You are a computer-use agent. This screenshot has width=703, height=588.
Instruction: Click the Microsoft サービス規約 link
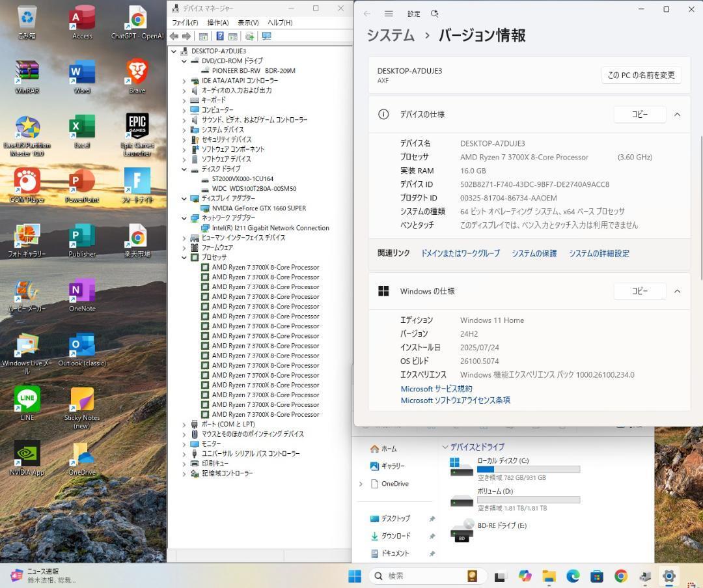click(436, 389)
